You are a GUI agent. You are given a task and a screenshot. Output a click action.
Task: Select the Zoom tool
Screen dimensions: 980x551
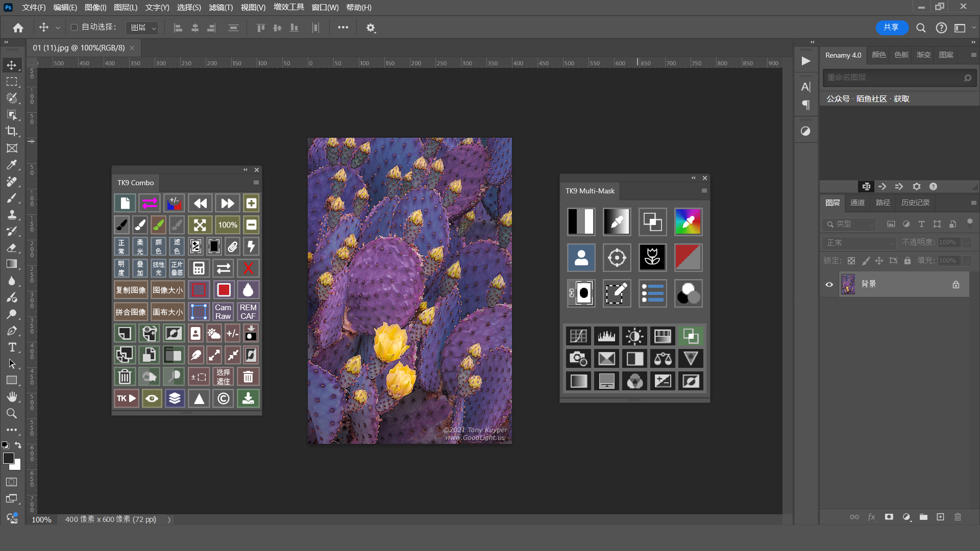click(x=11, y=413)
